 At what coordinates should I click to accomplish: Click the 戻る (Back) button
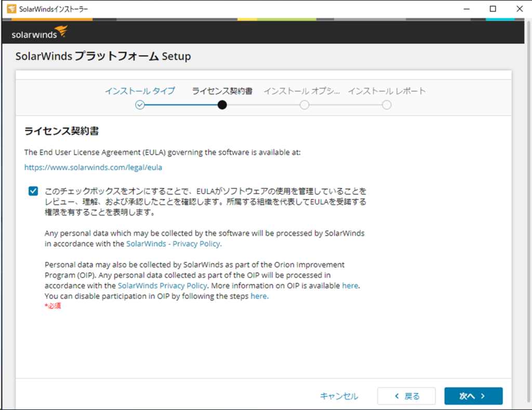tap(406, 396)
